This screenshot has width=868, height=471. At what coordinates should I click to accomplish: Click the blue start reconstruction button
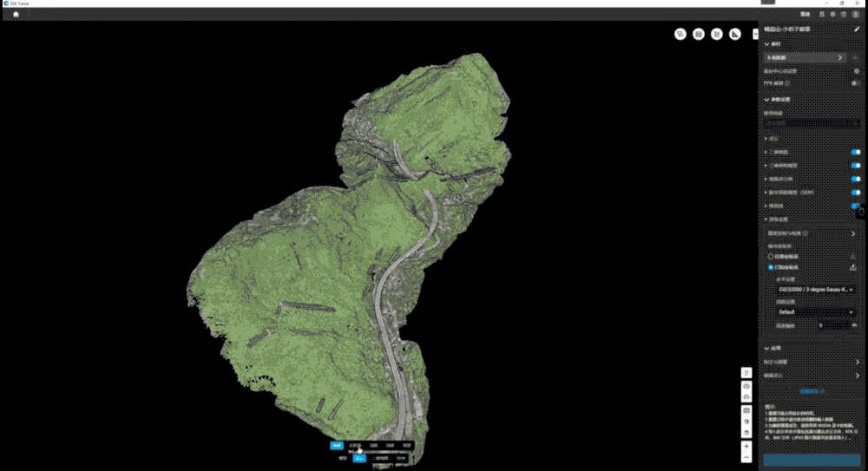point(812,460)
